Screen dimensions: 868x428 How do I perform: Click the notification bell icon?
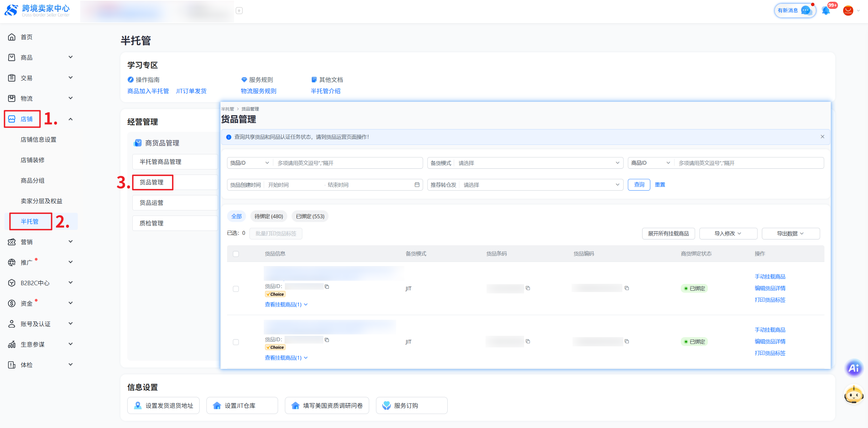826,11
